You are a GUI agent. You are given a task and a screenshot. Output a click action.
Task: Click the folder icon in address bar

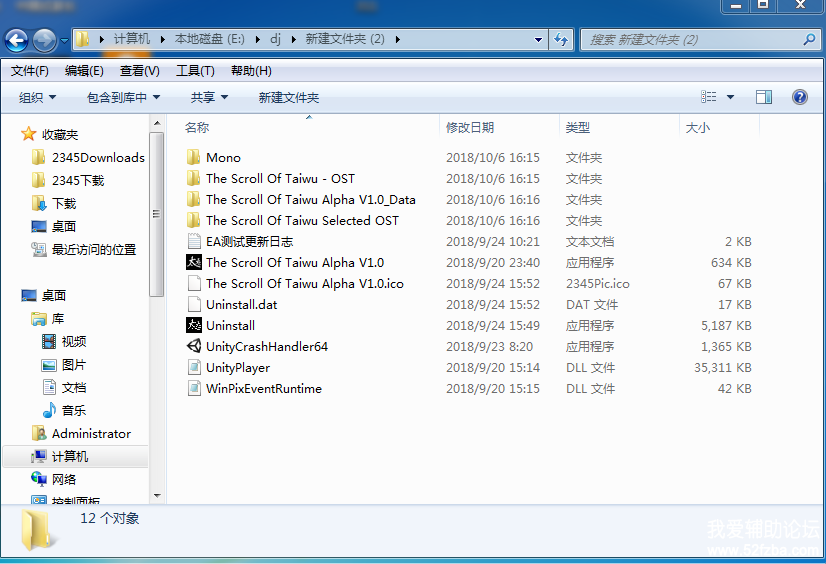pyautogui.click(x=82, y=39)
